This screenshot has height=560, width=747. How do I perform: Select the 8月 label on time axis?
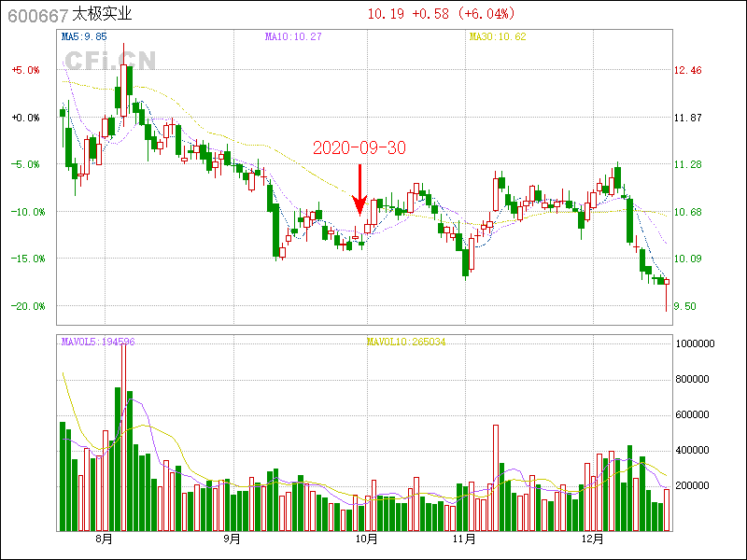click(104, 539)
